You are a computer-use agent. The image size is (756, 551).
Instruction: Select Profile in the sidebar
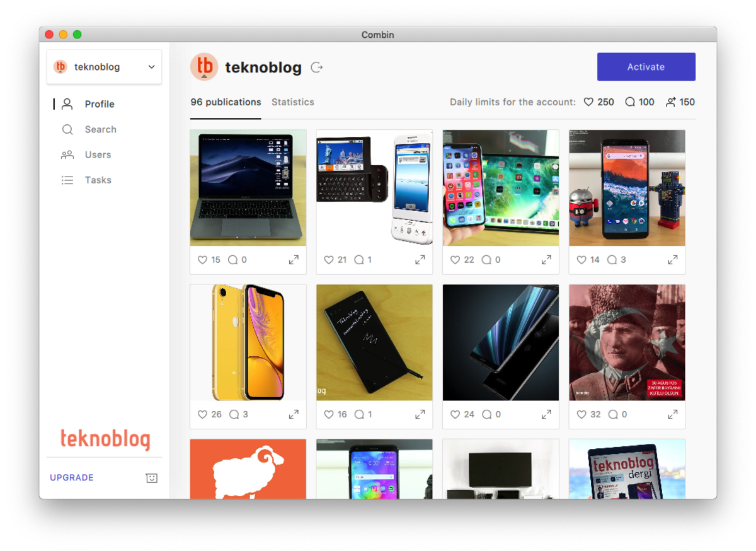click(100, 104)
